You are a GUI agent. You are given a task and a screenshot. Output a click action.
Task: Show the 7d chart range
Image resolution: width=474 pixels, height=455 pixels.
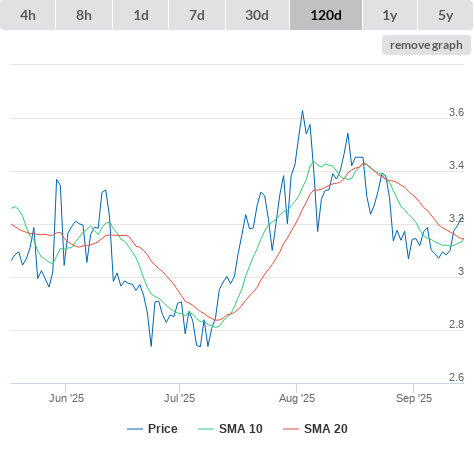coord(197,15)
